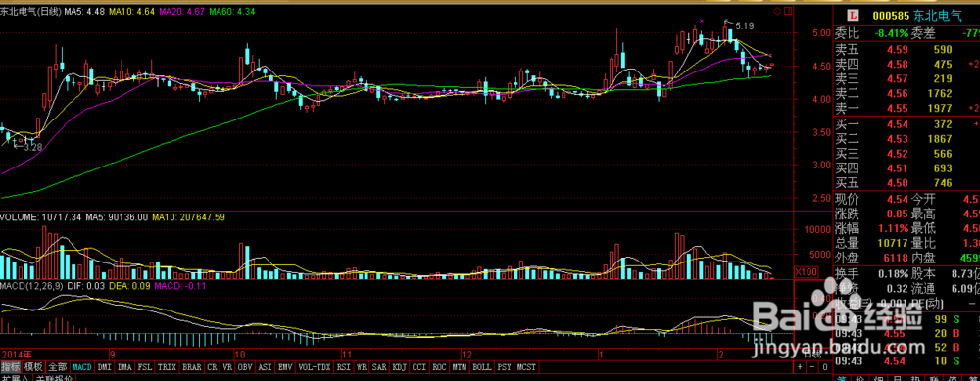Switch indicator to WR

coord(362,367)
